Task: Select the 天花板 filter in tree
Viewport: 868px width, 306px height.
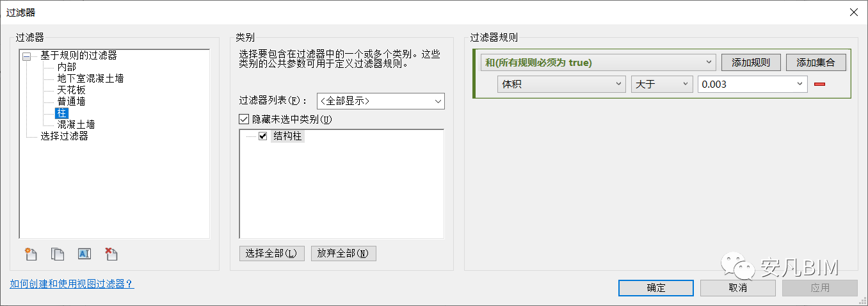Action: coord(71,90)
